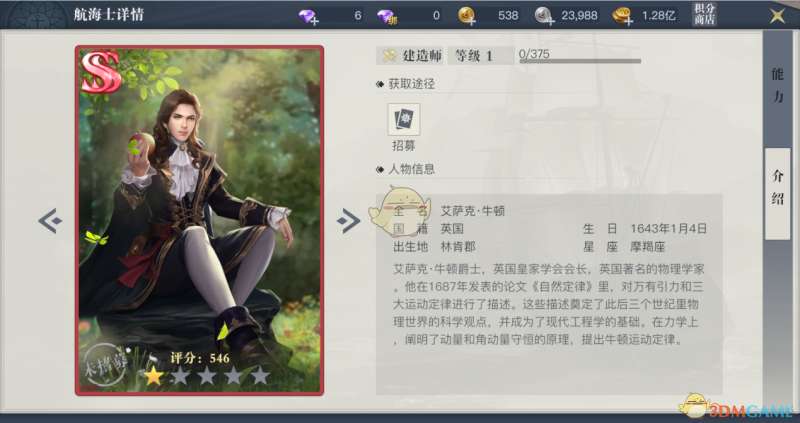Show the next navigator with right arrow
This screenshot has width=800, height=423.
[349, 220]
